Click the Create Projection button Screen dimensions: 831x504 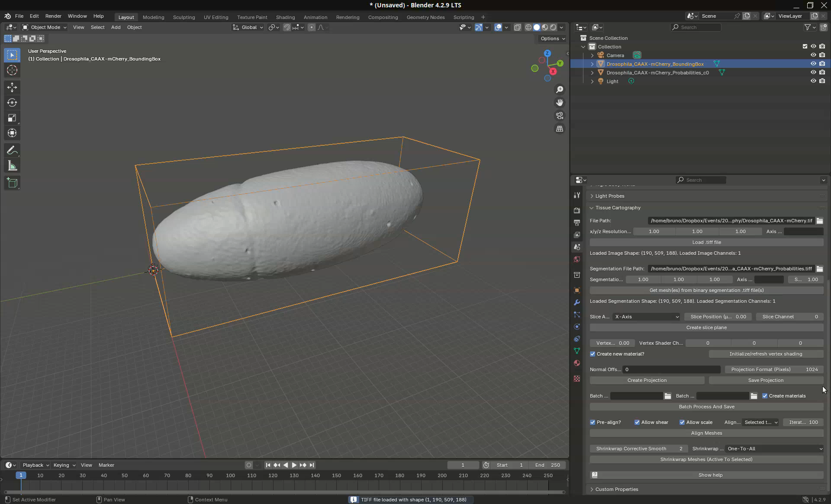[x=647, y=380]
